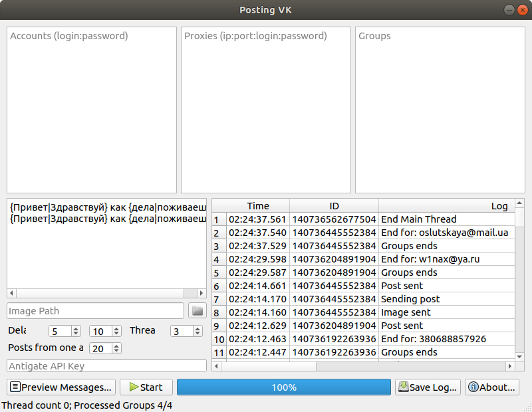This screenshot has width=532, height=412.
Task: Focus the Proxies text area
Action: 266,110
